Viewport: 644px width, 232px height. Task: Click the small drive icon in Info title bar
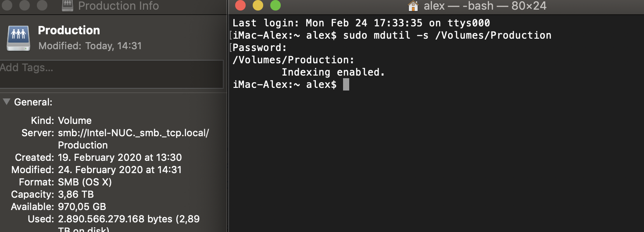(x=67, y=6)
